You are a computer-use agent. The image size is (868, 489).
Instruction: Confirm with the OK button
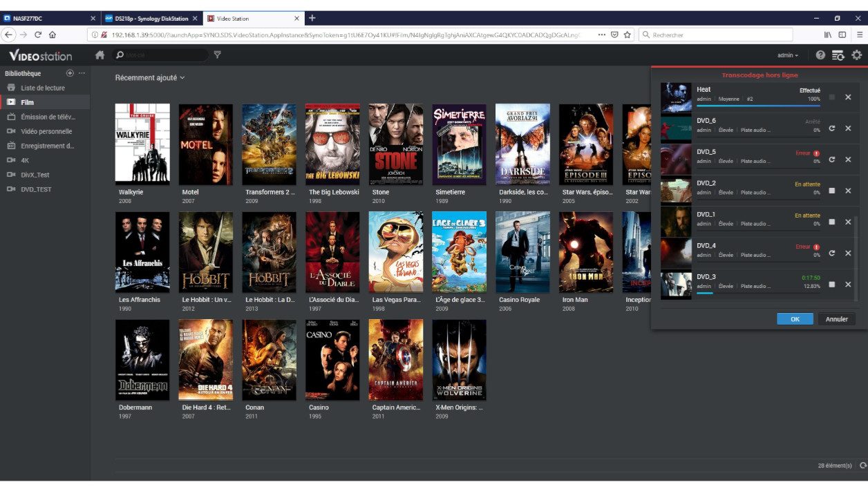pyautogui.click(x=795, y=319)
